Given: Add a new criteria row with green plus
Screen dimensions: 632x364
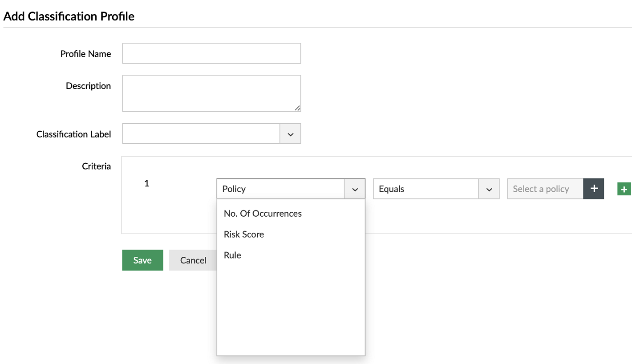Looking at the screenshot, I should (624, 189).
